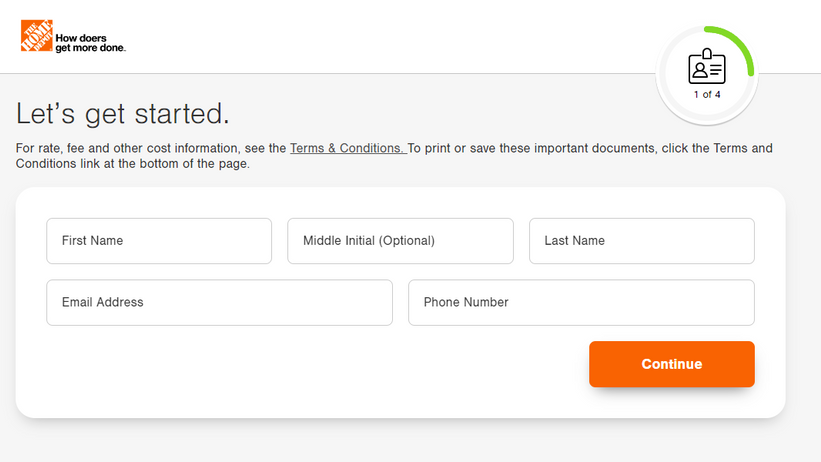
Task: Click gray page background below the form
Action: [x=400, y=442]
